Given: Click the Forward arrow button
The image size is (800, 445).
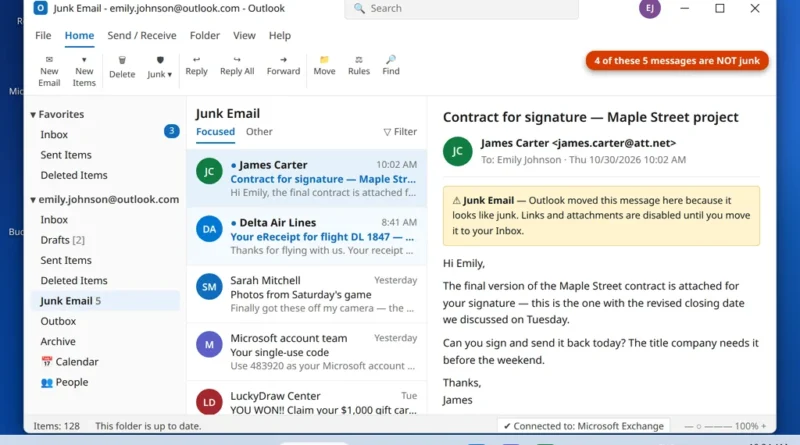Looking at the screenshot, I should pos(283,65).
